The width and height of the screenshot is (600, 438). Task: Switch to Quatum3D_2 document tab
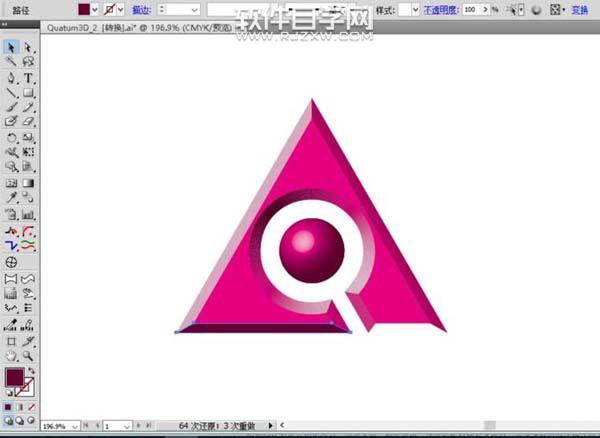(x=140, y=28)
